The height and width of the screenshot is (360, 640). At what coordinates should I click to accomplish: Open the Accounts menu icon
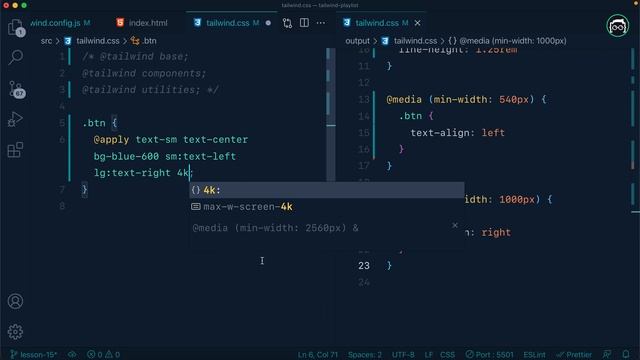tap(15, 301)
